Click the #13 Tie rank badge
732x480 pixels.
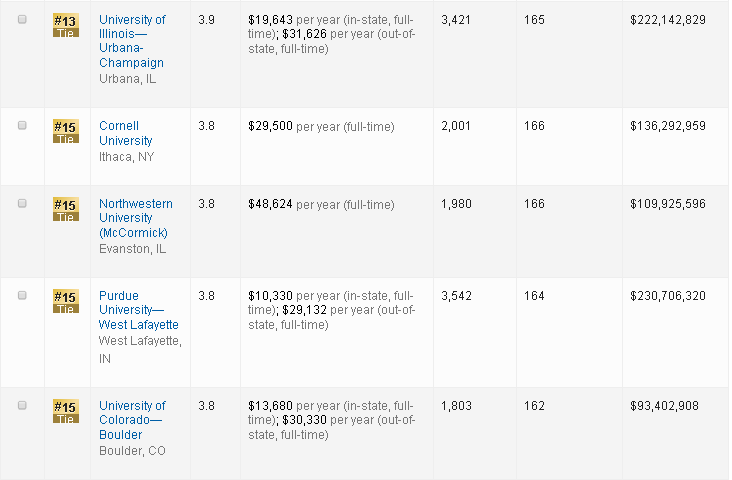point(65,25)
